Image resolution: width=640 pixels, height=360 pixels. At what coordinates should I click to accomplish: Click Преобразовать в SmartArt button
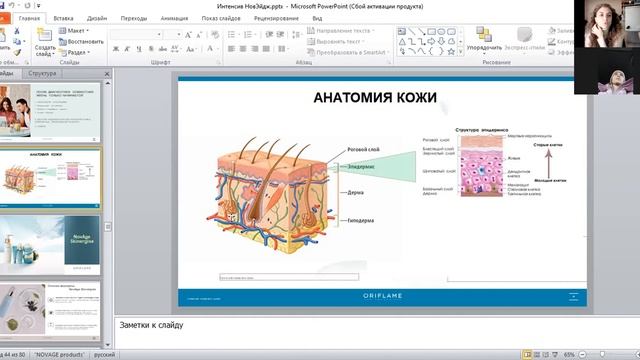tap(348, 52)
